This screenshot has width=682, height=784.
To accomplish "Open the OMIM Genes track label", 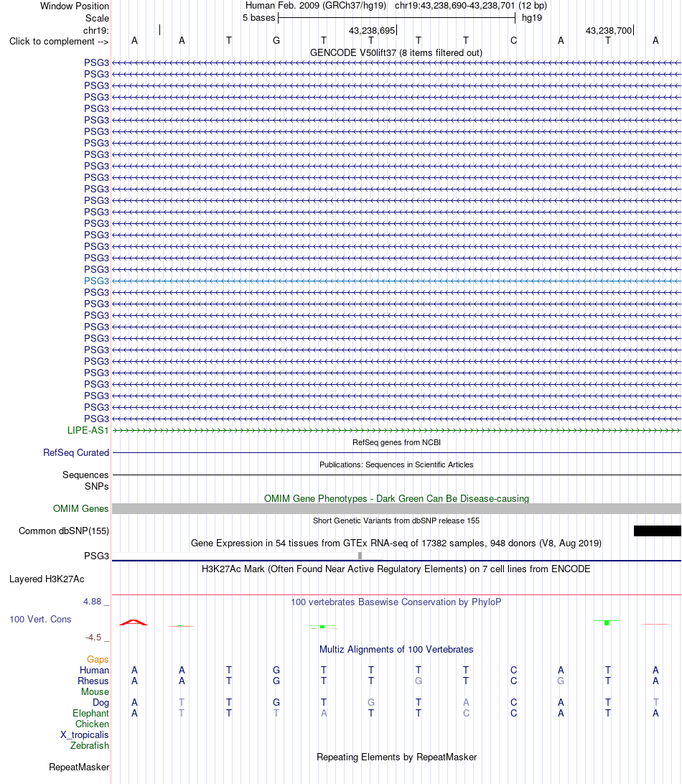I will [x=81, y=508].
